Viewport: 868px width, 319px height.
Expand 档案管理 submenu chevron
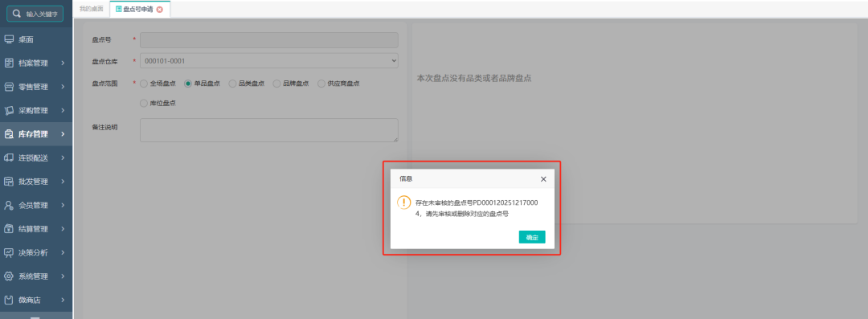(63, 63)
